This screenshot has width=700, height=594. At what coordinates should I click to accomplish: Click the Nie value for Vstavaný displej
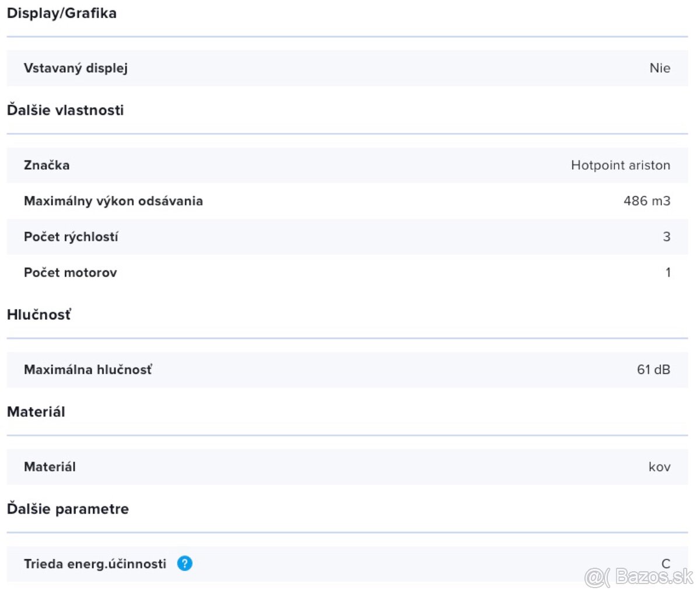pos(660,68)
